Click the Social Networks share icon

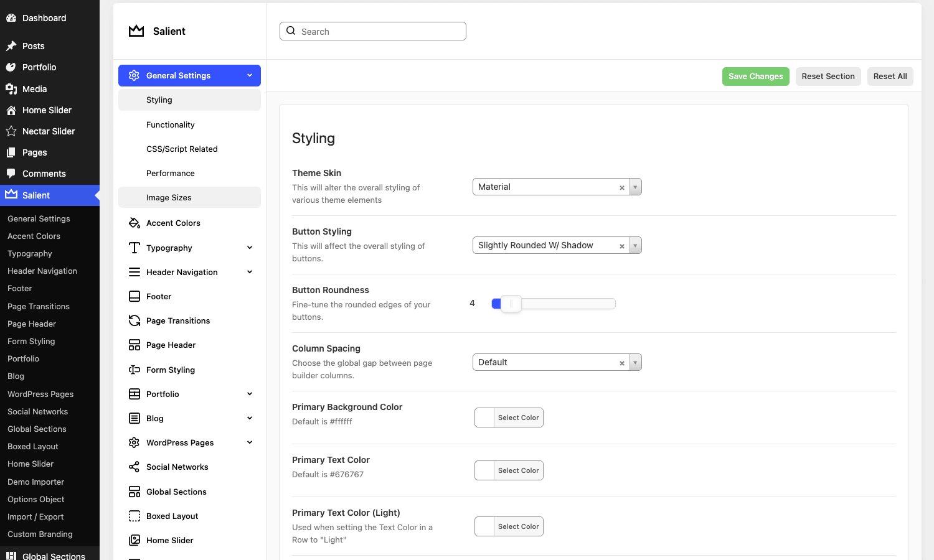(x=134, y=467)
